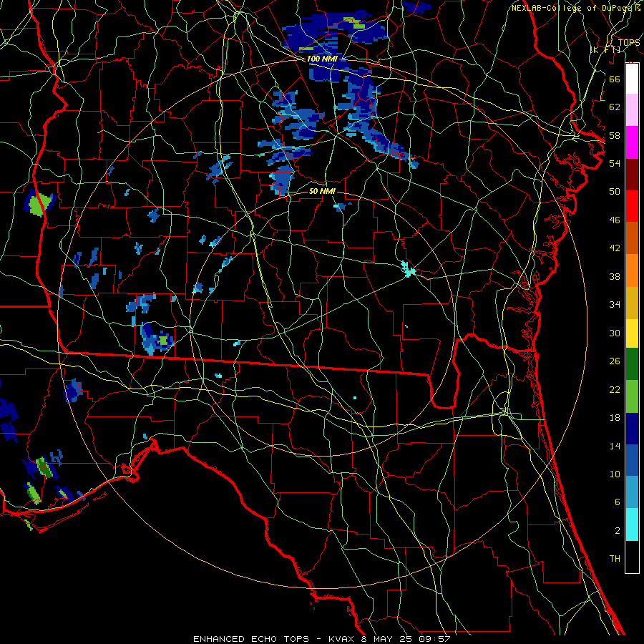Click the magenta legend swatch
The width and height of the screenshot is (644, 644).
pos(632,142)
